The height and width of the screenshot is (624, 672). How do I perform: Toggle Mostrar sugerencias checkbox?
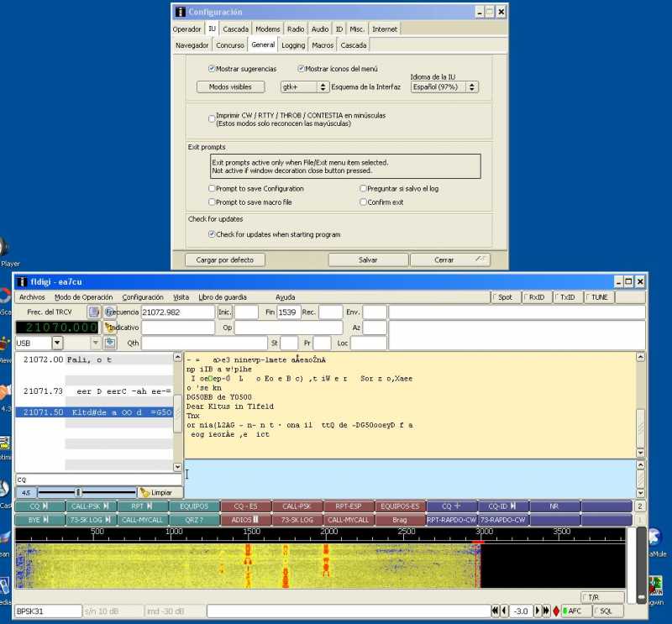pyautogui.click(x=212, y=69)
